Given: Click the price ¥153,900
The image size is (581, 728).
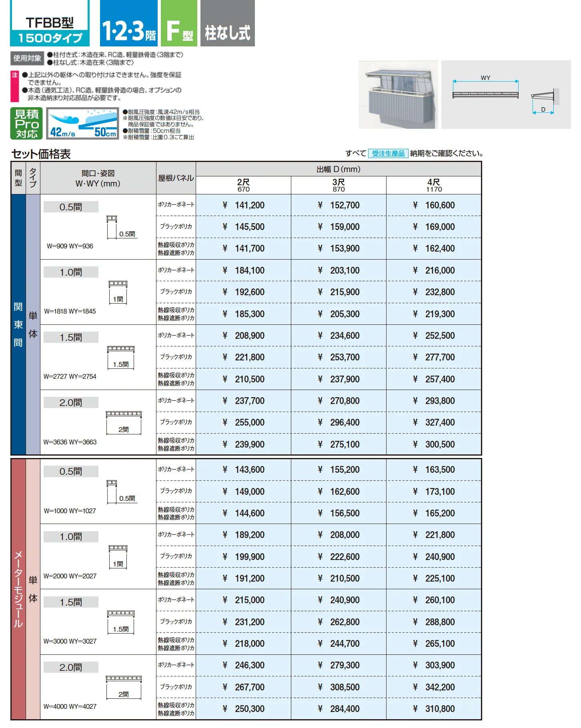Looking at the screenshot, I should pyautogui.click(x=339, y=248).
